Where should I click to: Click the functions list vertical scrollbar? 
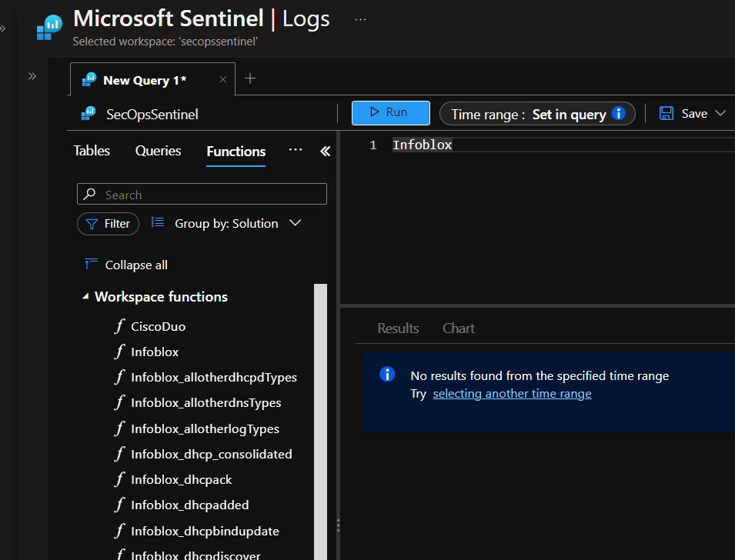[321, 422]
